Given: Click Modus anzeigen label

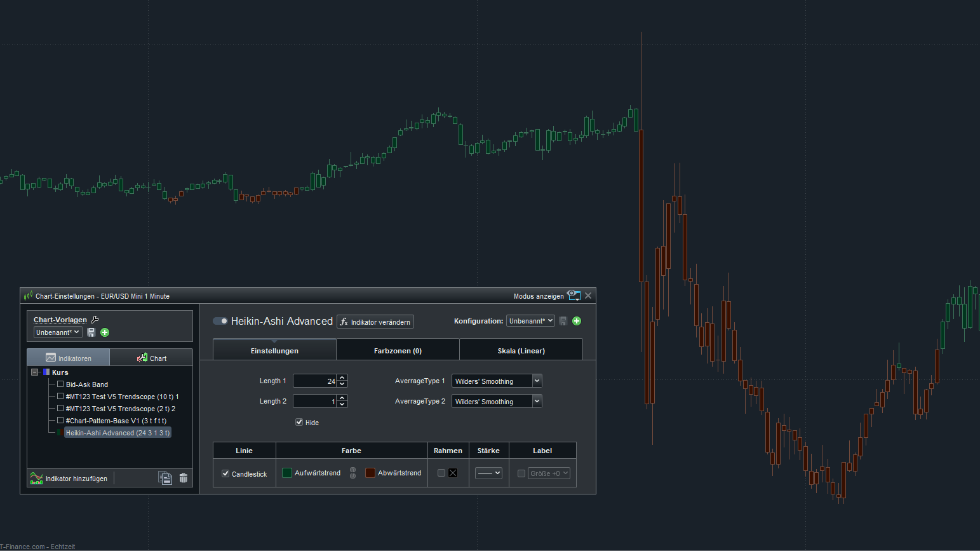Looking at the screenshot, I should [539, 296].
